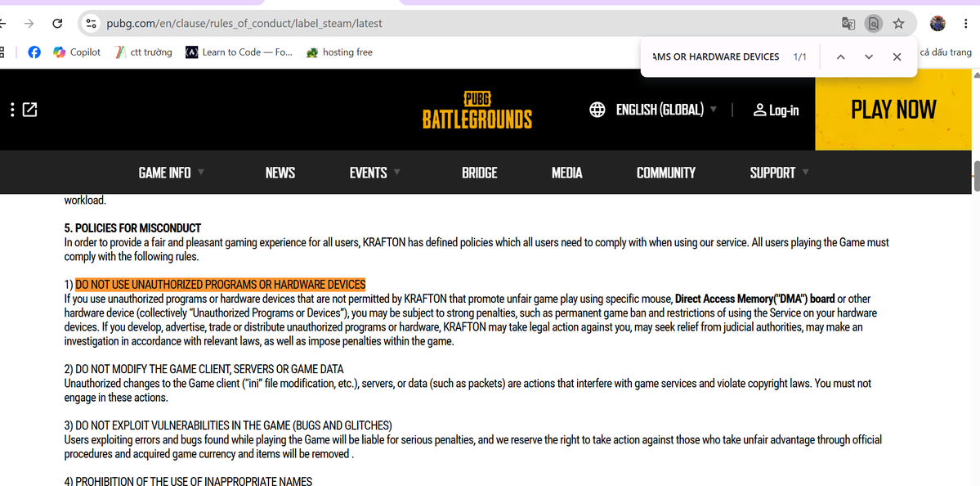Go to previous find result

tap(840, 57)
